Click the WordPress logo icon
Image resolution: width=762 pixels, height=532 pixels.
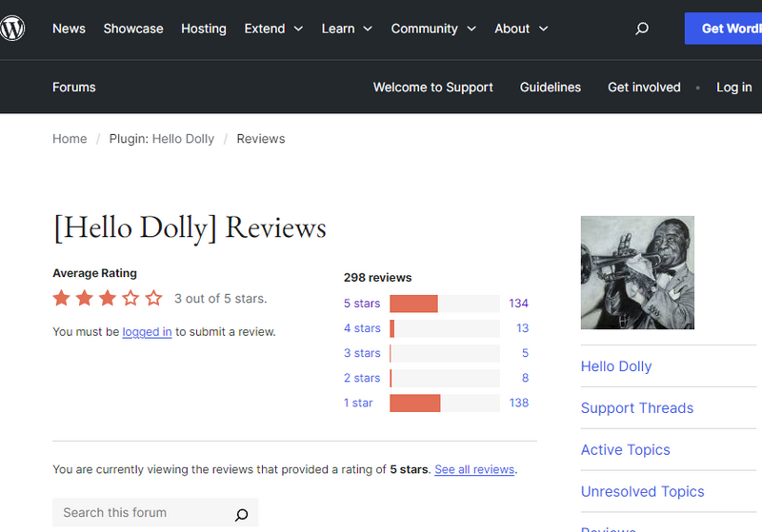pyautogui.click(x=12, y=29)
